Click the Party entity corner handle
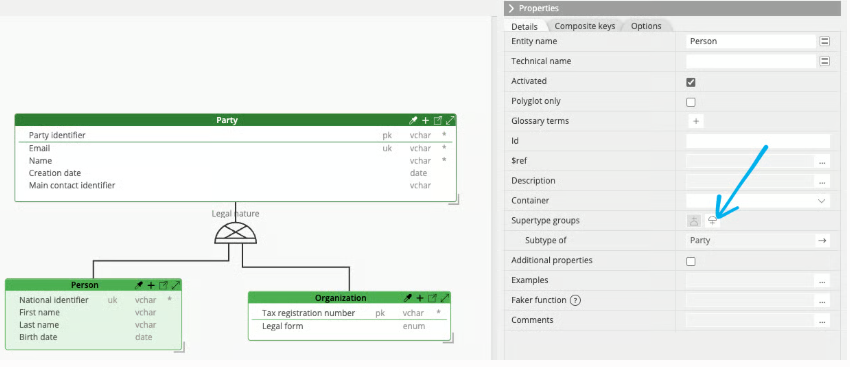The image size is (850, 367). tap(454, 199)
